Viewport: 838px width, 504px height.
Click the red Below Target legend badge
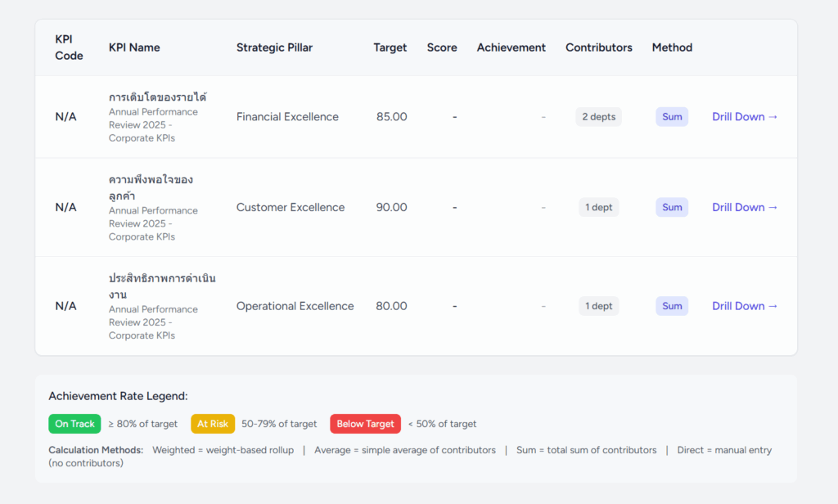tap(365, 424)
